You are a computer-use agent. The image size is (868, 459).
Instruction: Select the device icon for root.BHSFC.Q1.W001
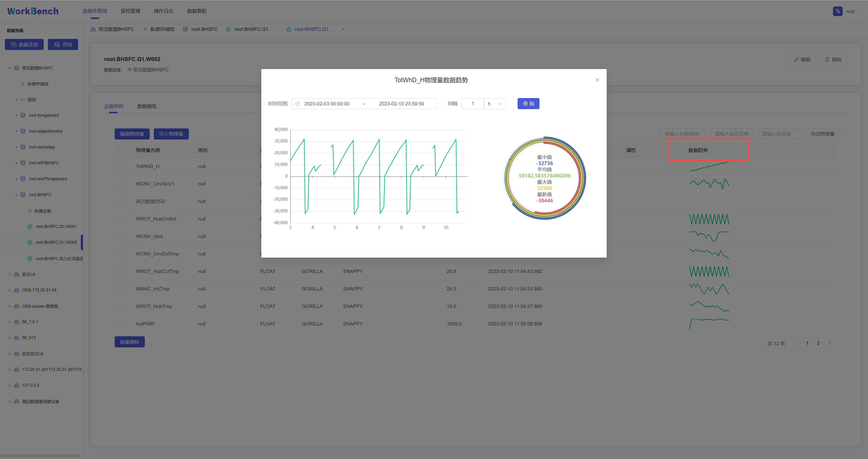point(30,226)
